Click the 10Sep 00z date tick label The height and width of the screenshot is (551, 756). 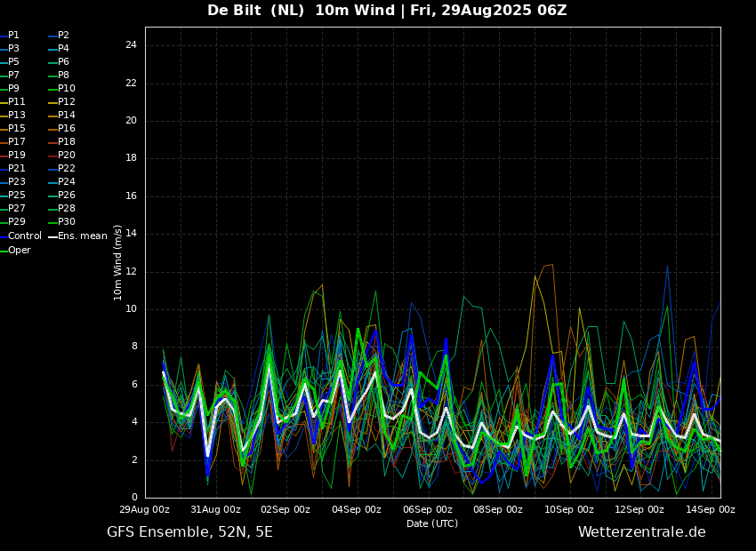point(569,509)
